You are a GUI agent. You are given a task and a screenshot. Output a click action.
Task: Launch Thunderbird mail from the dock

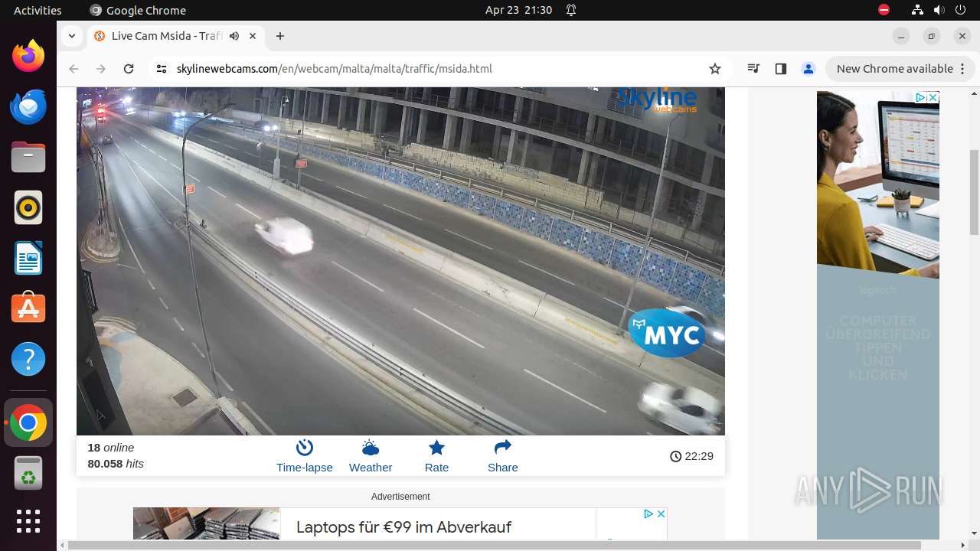point(28,106)
